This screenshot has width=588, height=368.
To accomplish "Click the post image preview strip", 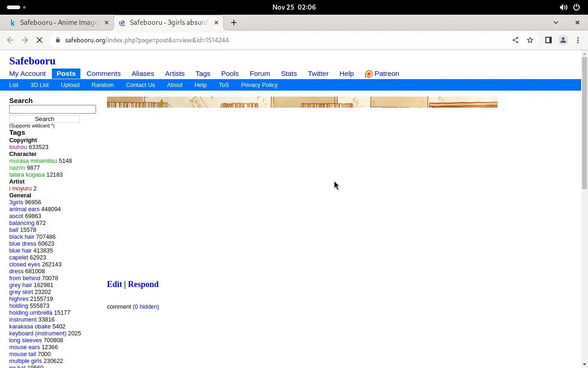I will click(x=302, y=102).
